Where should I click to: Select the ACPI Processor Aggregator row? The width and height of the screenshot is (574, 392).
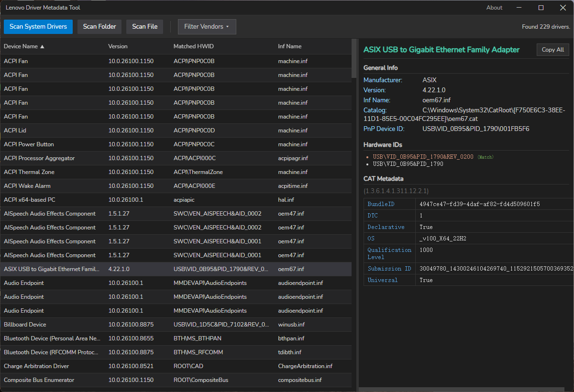[176, 158]
